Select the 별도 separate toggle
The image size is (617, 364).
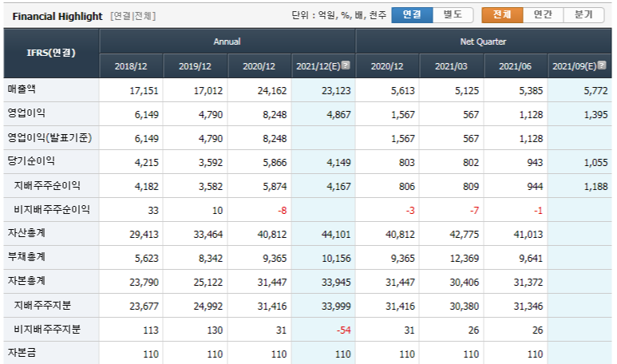[x=453, y=15]
